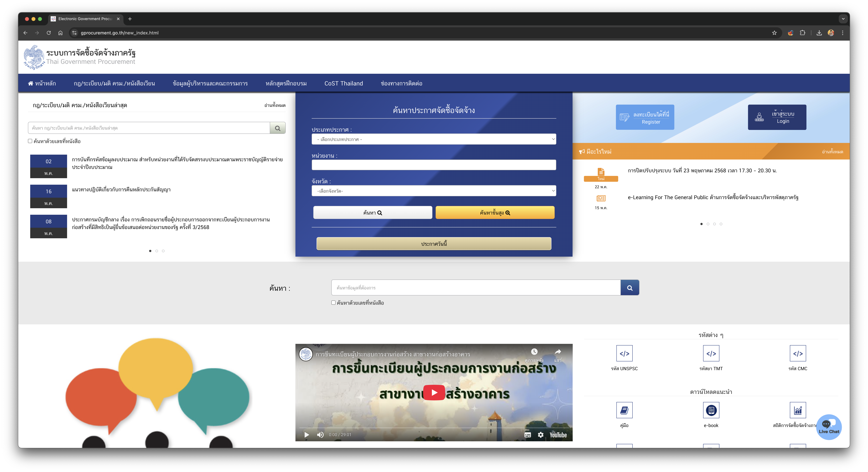Expand the ประเภทประกาศ dropdown
This screenshot has width=868, height=472.
[x=434, y=139]
